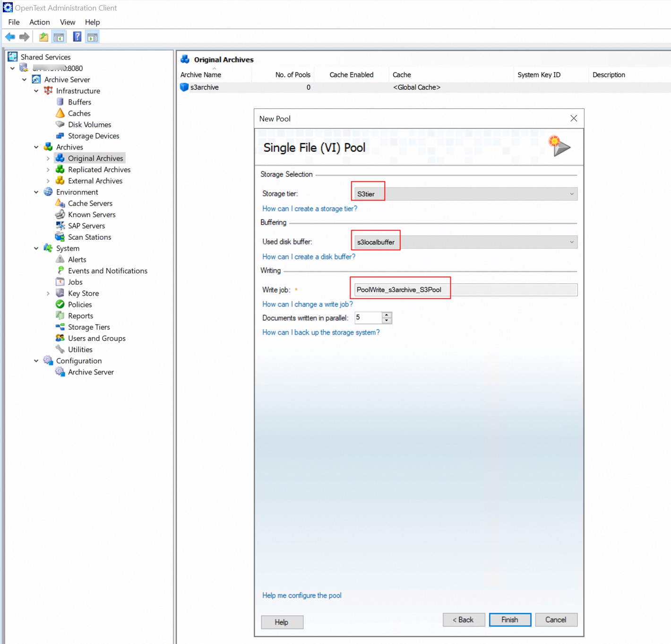Select the Storage Devices icon
The image size is (671, 644).
tap(60, 136)
